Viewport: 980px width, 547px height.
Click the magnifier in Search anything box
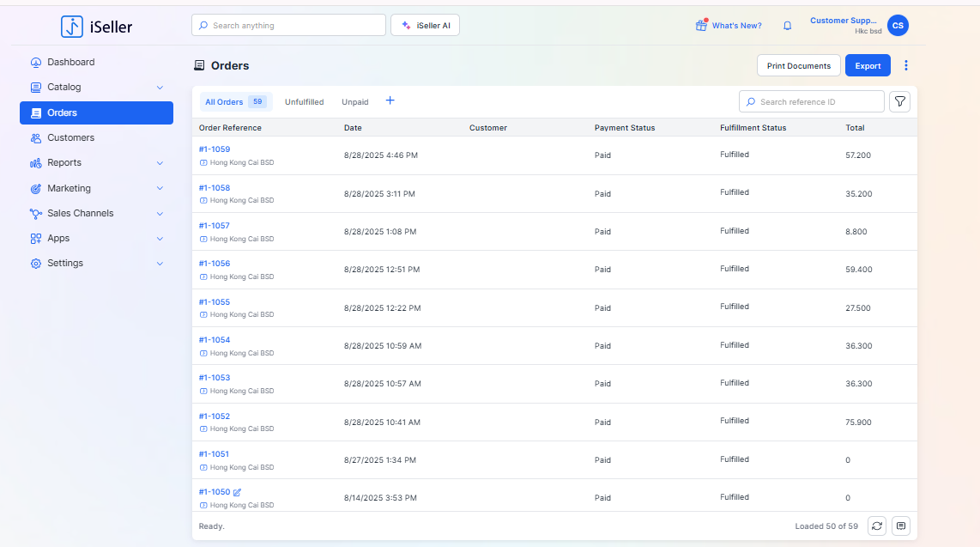tap(203, 26)
